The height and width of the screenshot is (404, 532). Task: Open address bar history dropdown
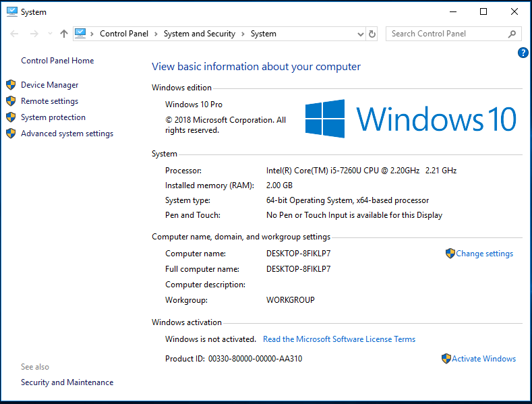(360, 34)
